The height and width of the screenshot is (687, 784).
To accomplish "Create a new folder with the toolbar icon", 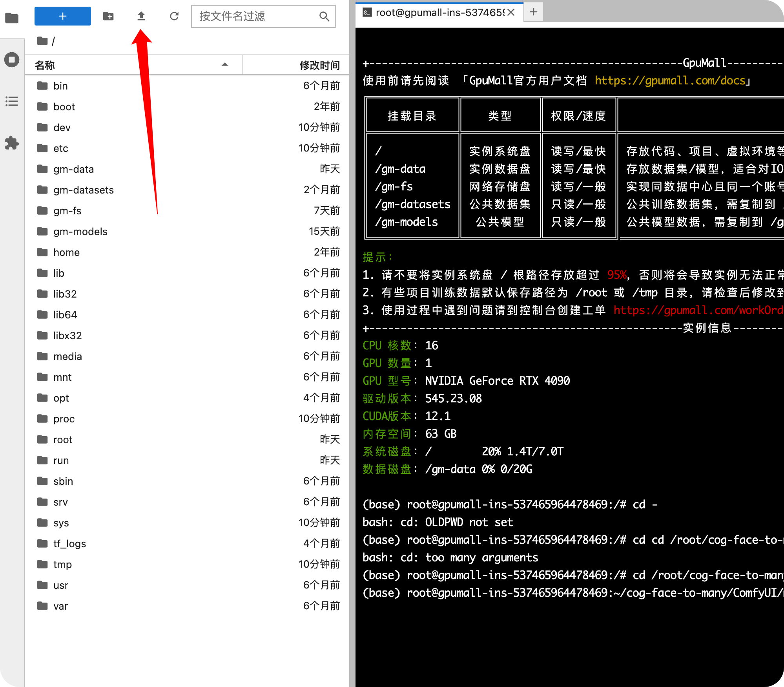I will [108, 16].
